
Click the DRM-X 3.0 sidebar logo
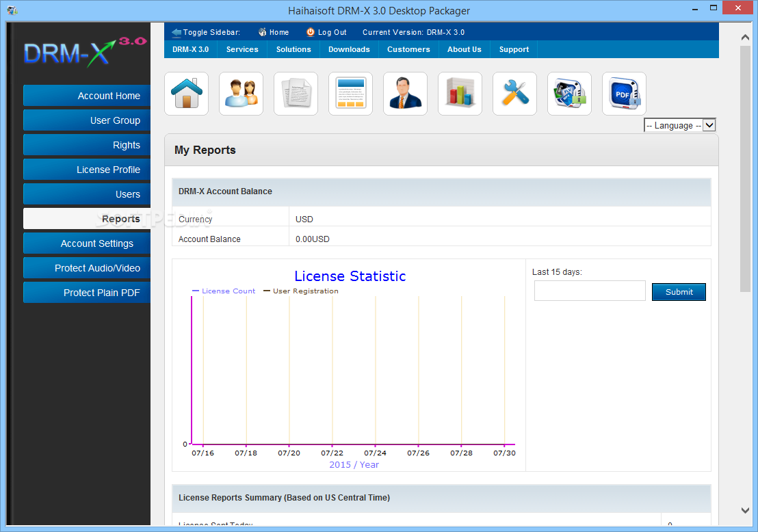click(85, 52)
